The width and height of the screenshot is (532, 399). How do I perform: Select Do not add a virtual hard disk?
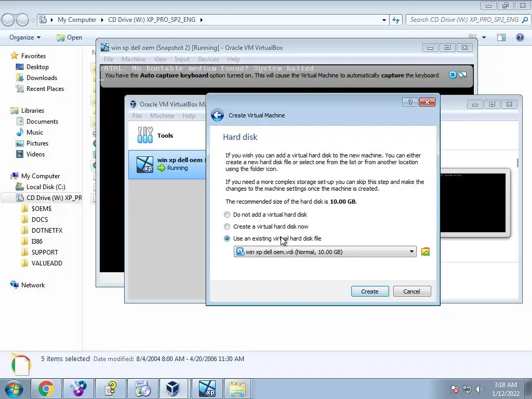click(265, 215)
